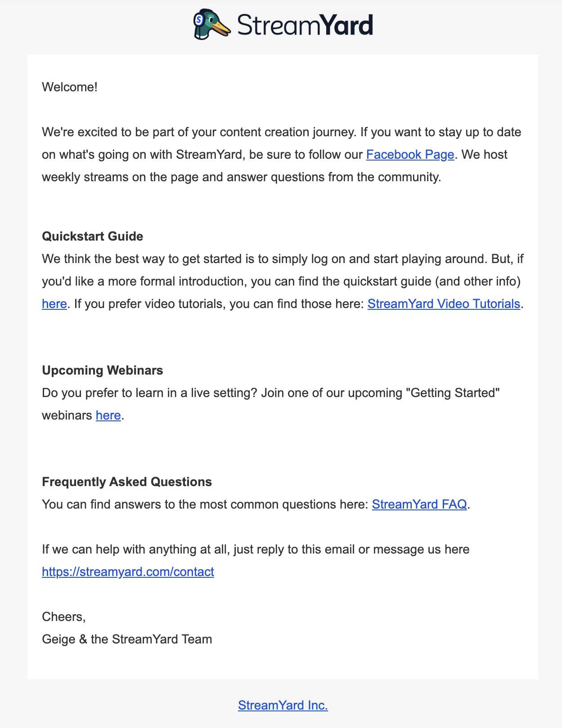Click the 'Welcome!' greeting text

[x=70, y=87]
